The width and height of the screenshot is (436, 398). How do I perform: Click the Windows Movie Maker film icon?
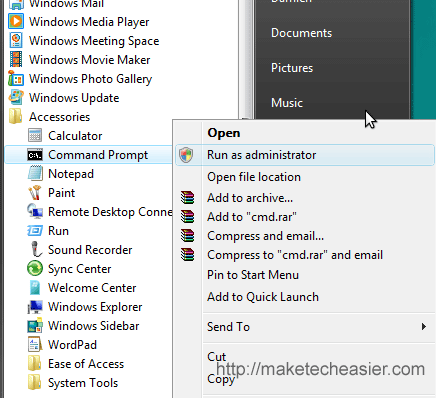click(x=16, y=59)
